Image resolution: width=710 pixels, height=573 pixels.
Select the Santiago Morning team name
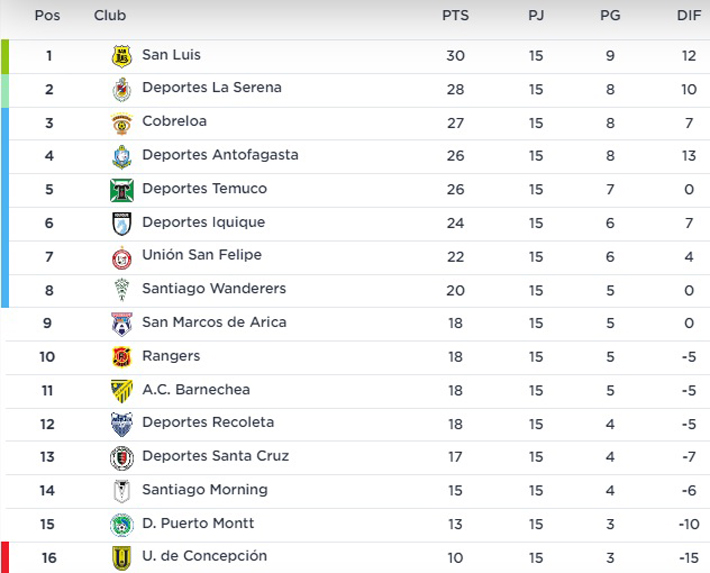pyautogui.click(x=205, y=490)
